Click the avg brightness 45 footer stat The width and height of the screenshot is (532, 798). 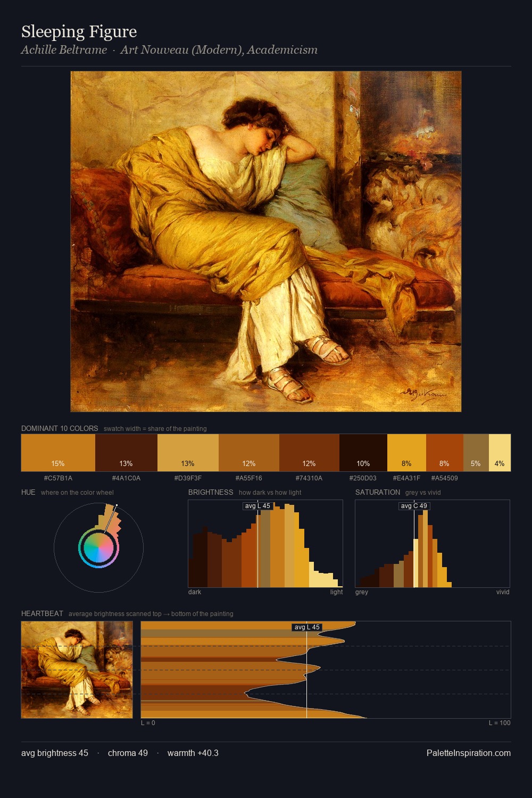tap(55, 753)
